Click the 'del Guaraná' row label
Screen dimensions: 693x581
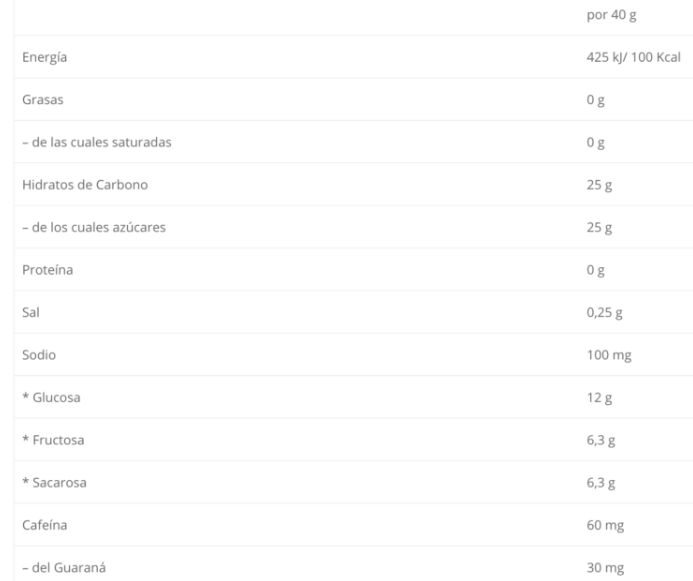click(x=69, y=567)
